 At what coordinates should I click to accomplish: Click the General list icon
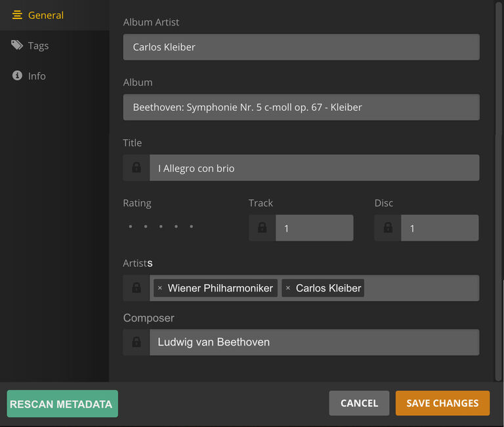(x=17, y=15)
